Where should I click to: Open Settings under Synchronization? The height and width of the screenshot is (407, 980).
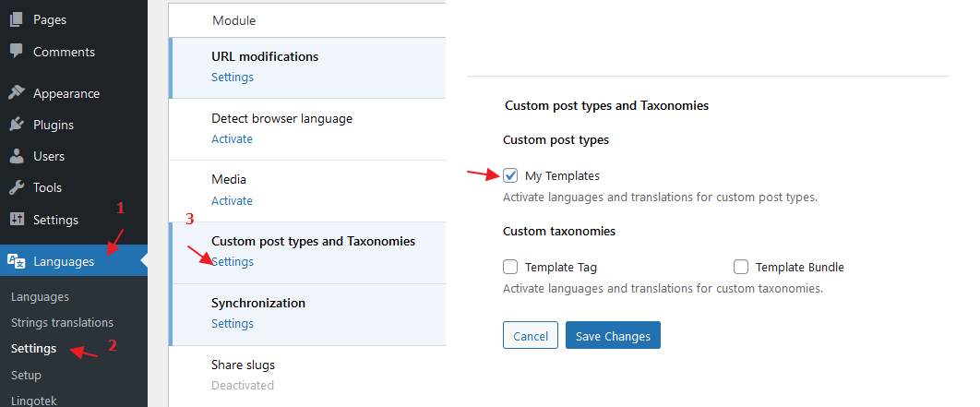click(233, 323)
